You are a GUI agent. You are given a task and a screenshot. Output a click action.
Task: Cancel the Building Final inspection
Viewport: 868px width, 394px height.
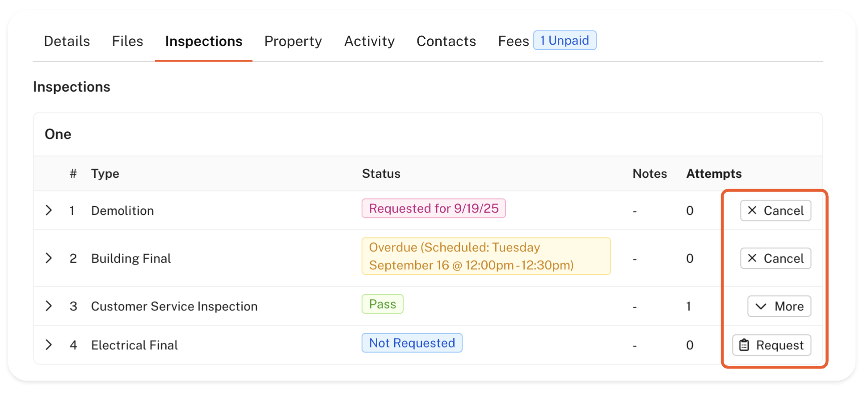[775, 258]
